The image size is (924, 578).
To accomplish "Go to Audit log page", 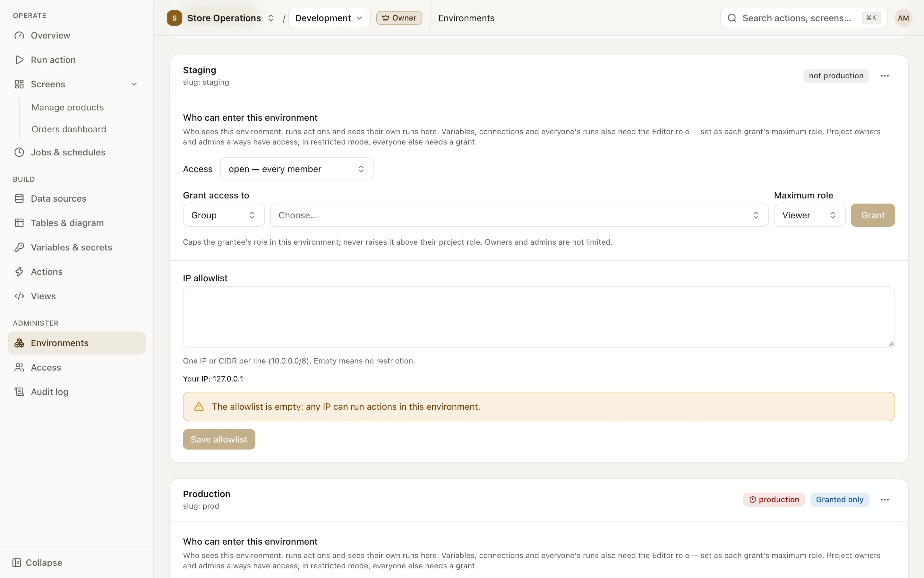I will [76, 392].
